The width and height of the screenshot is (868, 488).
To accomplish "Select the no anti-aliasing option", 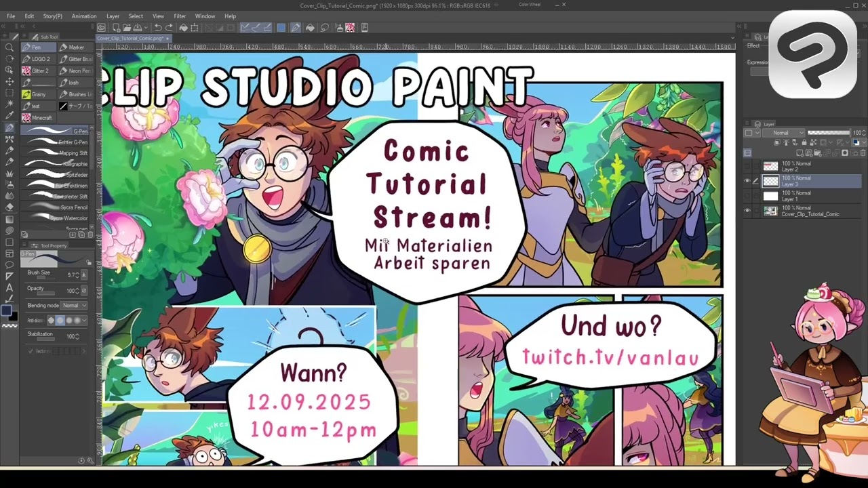I will click(51, 320).
